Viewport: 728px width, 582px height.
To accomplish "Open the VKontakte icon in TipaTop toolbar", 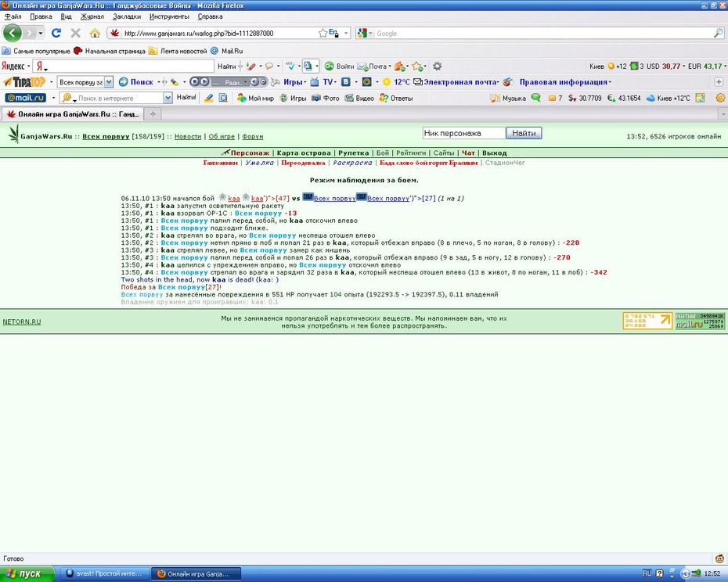I will (x=345, y=82).
